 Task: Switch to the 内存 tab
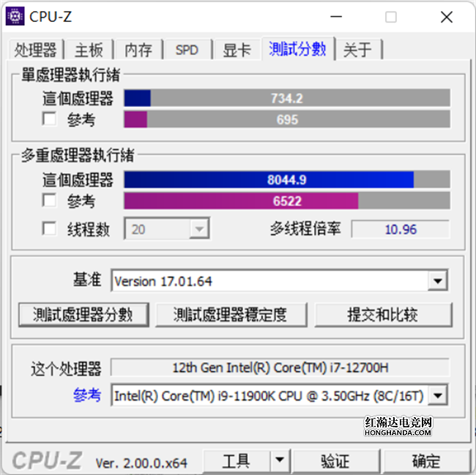click(x=138, y=50)
